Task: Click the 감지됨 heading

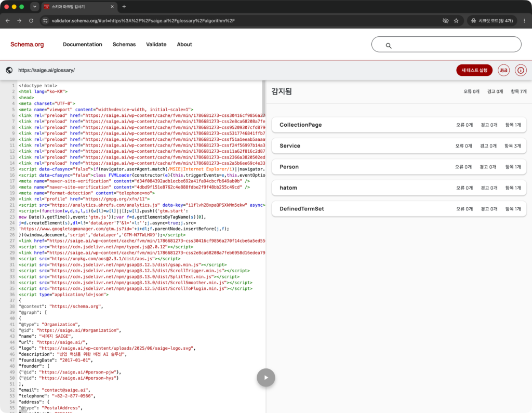Action: click(x=282, y=91)
